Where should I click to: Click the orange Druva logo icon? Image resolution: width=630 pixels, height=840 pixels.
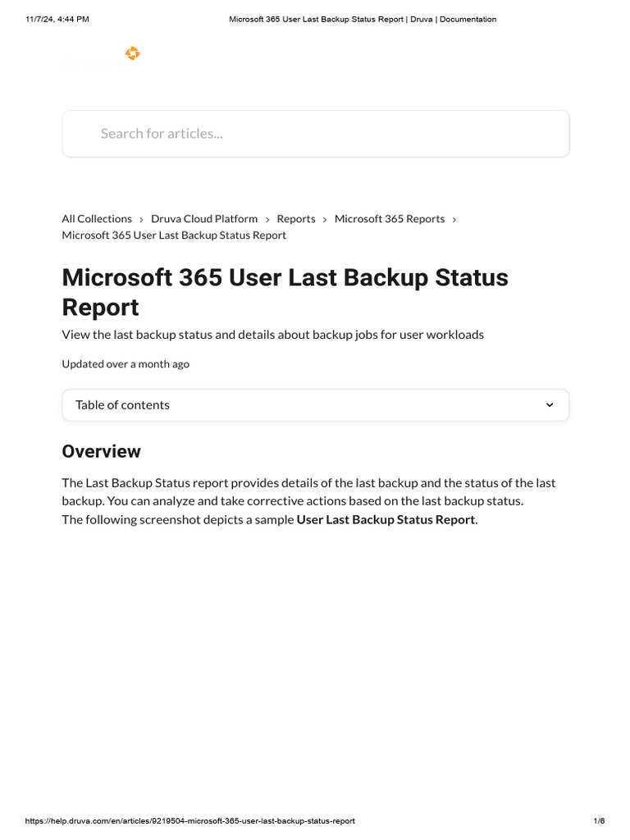pyautogui.click(x=132, y=54)
